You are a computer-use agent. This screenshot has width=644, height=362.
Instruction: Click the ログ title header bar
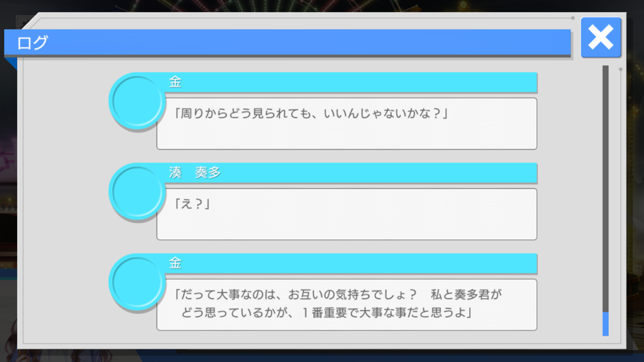(287, 42)
